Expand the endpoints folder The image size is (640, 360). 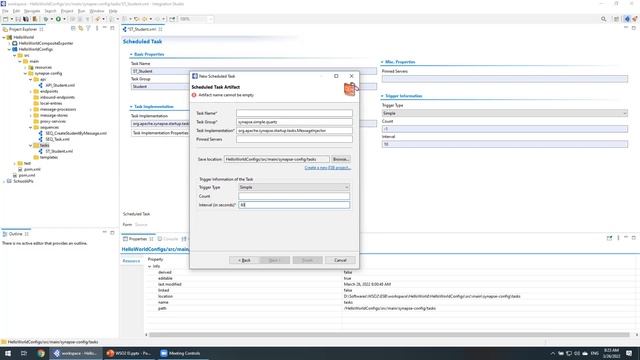[x=31, y=91]
